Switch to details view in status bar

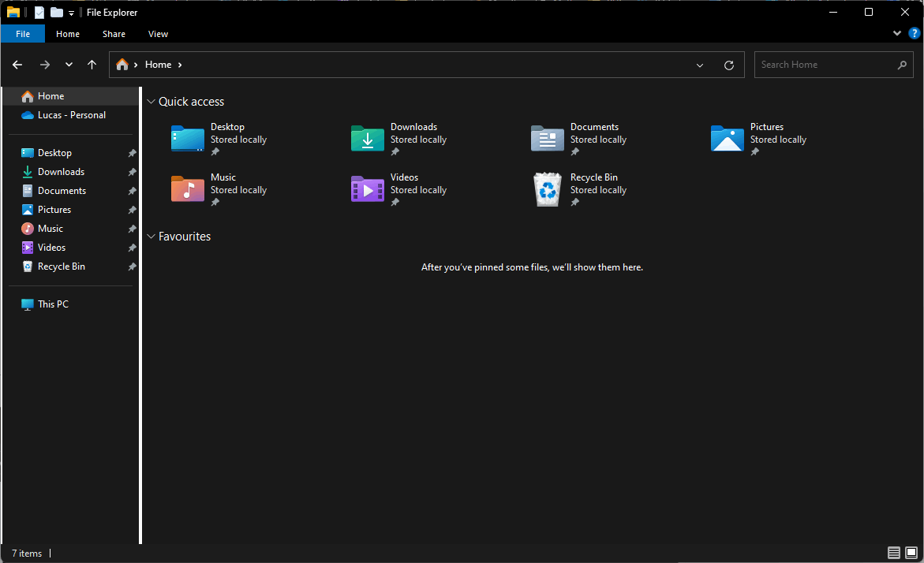tap(893, 553)
